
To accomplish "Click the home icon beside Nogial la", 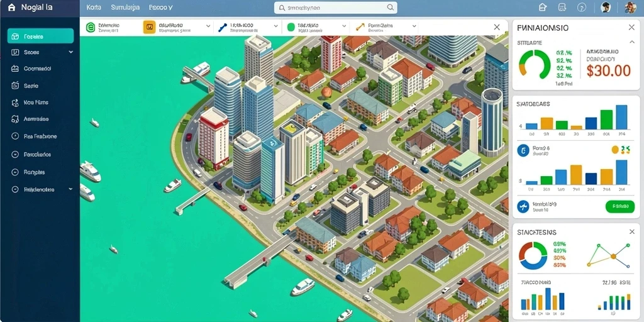I will [11, 8].
